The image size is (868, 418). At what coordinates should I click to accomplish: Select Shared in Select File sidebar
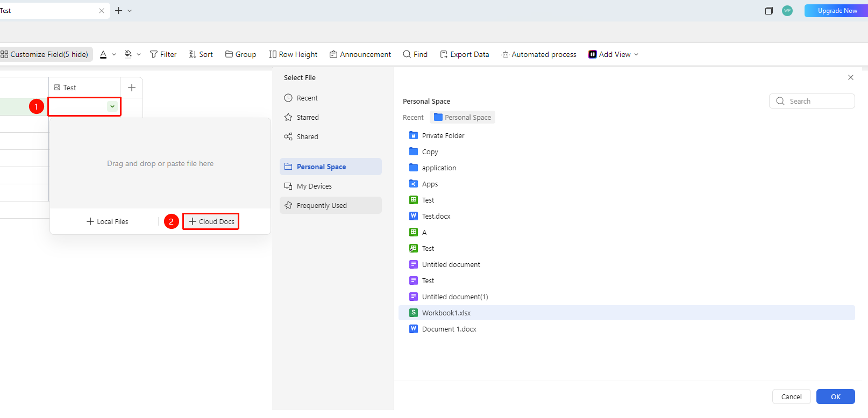pyautogui.click(x=331, y=136)
